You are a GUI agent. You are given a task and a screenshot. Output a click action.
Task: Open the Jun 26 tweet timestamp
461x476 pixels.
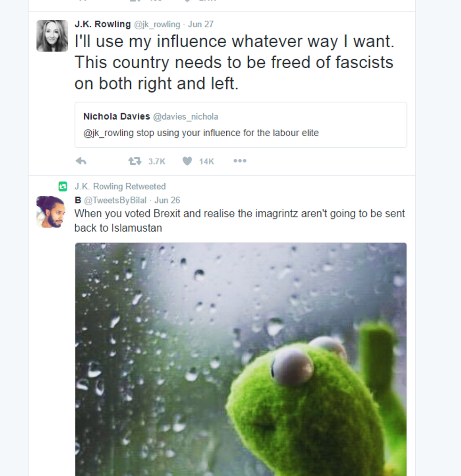pyautogui.click(x=167, y=201)
